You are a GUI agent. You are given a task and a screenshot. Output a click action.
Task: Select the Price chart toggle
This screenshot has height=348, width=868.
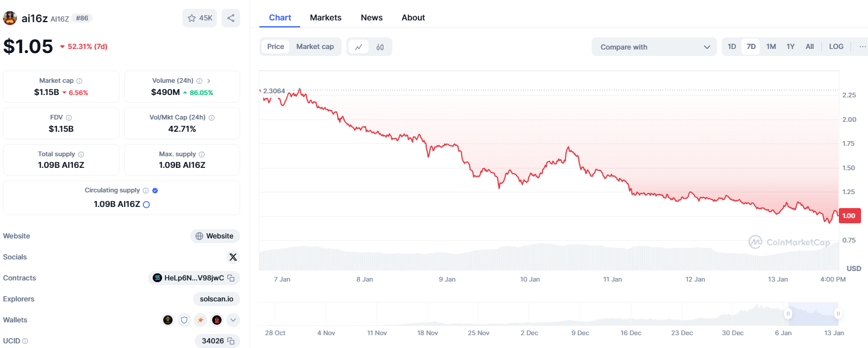pyautogui.click(x=276, y=47)
